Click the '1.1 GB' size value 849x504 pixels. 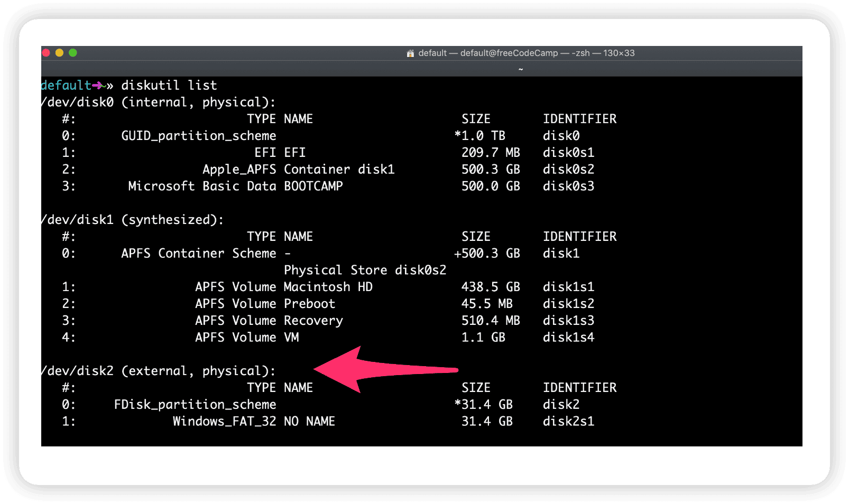pos(484,338)
